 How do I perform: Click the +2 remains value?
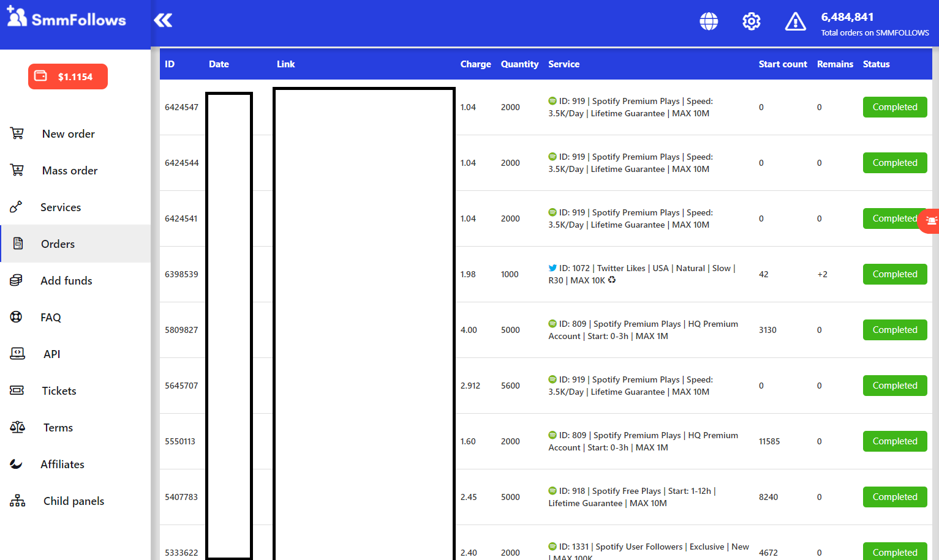tap(823, 274)
